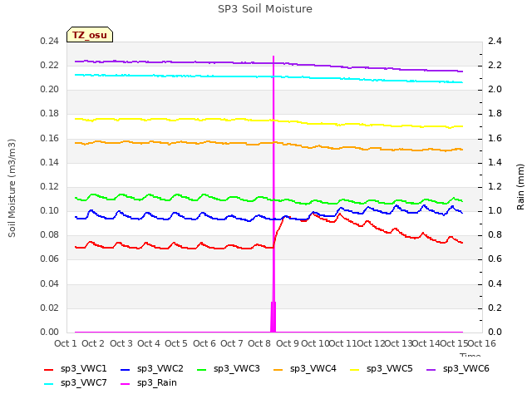Click the Soil Moisture (m3/m3) axis label

point(12,188)
